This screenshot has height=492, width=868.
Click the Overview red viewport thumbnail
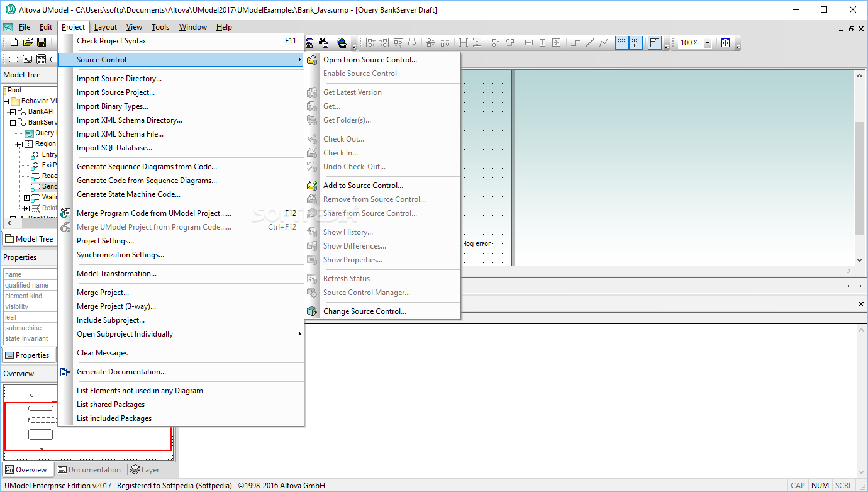(x=88, y=427)
